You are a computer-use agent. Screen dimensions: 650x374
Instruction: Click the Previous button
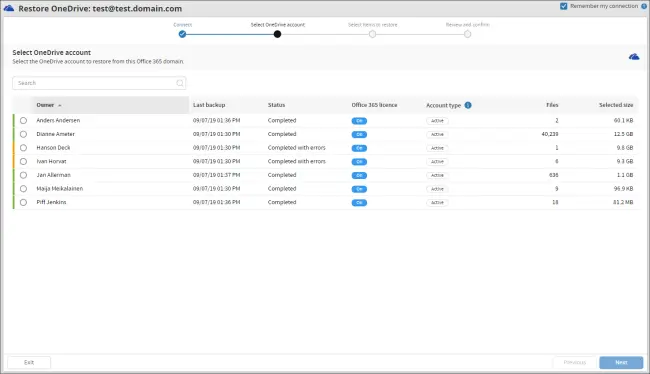(x=575, y=362)
